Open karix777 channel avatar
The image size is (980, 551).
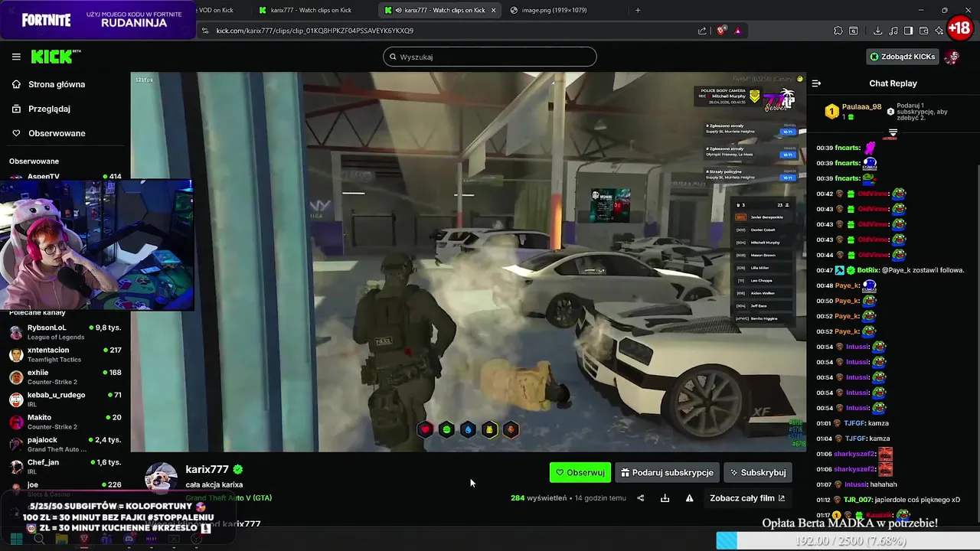(x=161, y=478)
